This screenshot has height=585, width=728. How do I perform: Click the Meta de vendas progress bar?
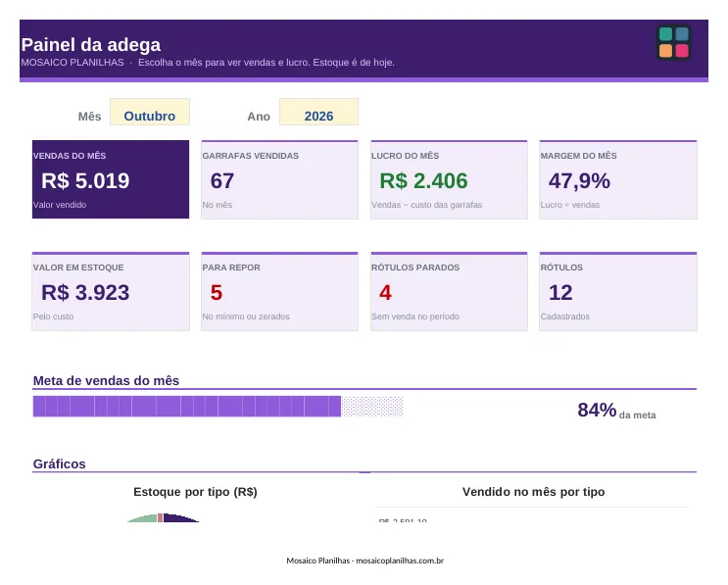218,407
